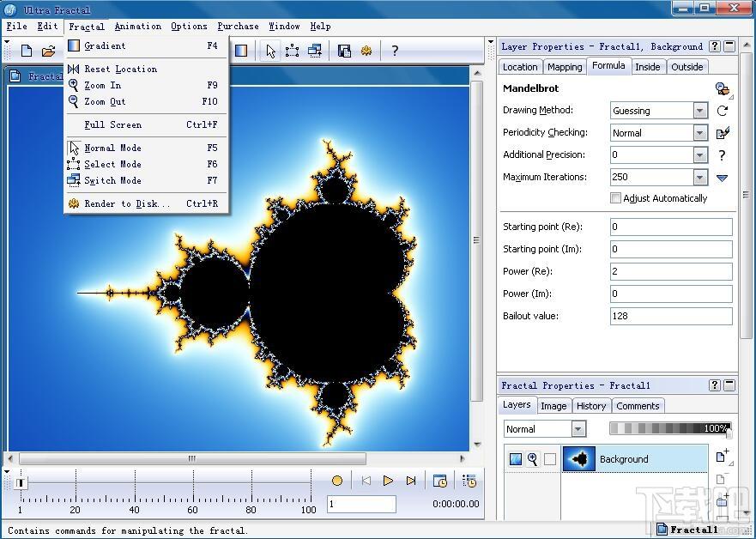The width and height of the screenshot is (756, 539).
Task: Open Maximum Iterations dropdown
Action: pos(700,177)
